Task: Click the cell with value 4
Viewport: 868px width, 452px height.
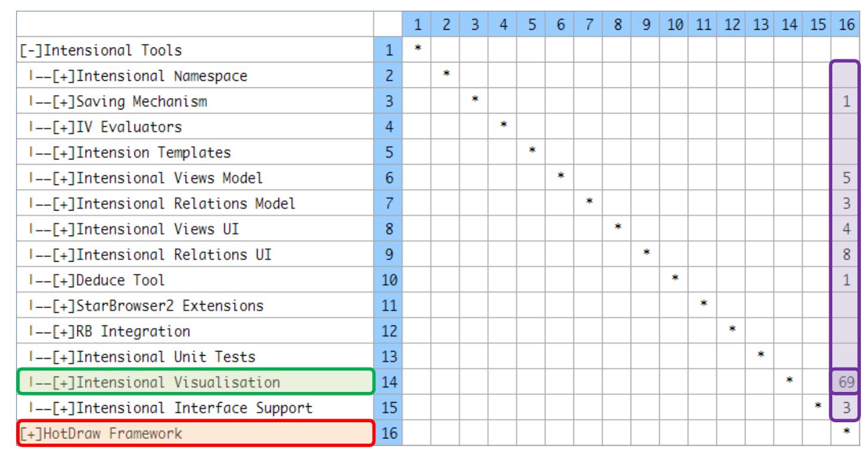Action: tap(847, 229)
